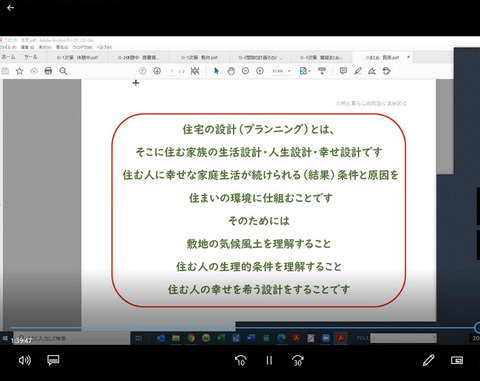Image resolution: width=480 pixels, height=381 pixels.
Task: Switch to the fifth PDF document tab
Action: 321,57
